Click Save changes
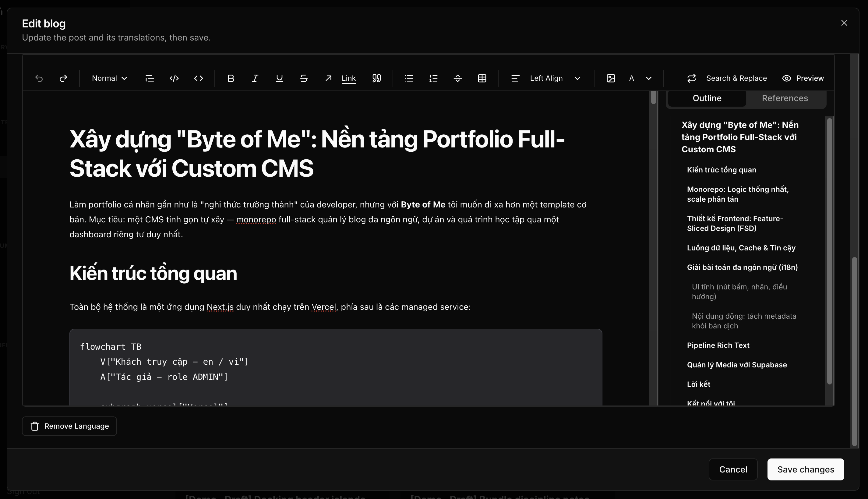This screenshot has width=868, height=499. tap(806, 469)
